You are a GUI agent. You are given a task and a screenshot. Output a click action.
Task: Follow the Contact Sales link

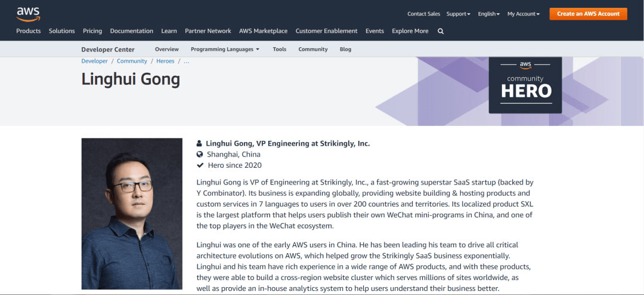(423, 14)
